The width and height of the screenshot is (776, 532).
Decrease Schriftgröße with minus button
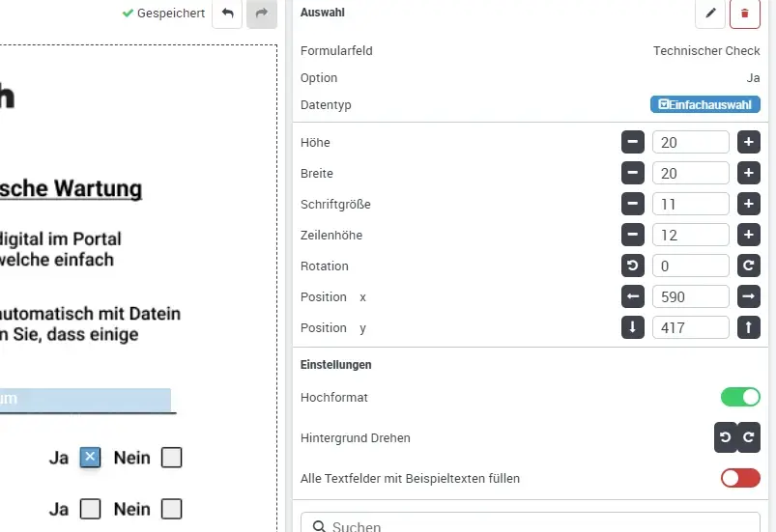[632, 205]
